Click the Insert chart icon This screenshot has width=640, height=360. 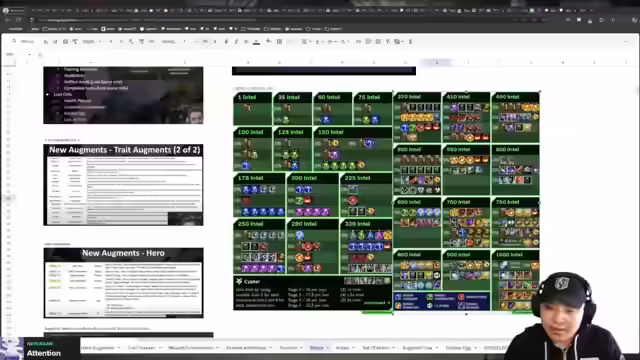pyautogui.click(x=378, y=42)
